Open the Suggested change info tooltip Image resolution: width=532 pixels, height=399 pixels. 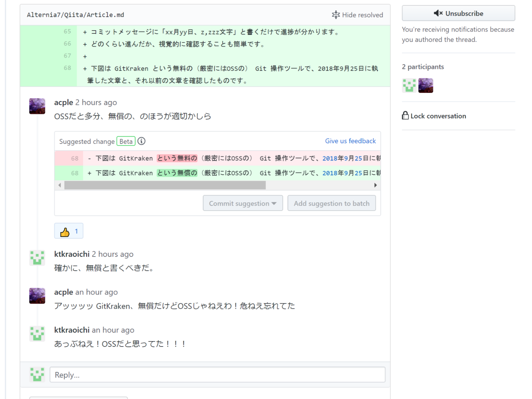point(142,141)
